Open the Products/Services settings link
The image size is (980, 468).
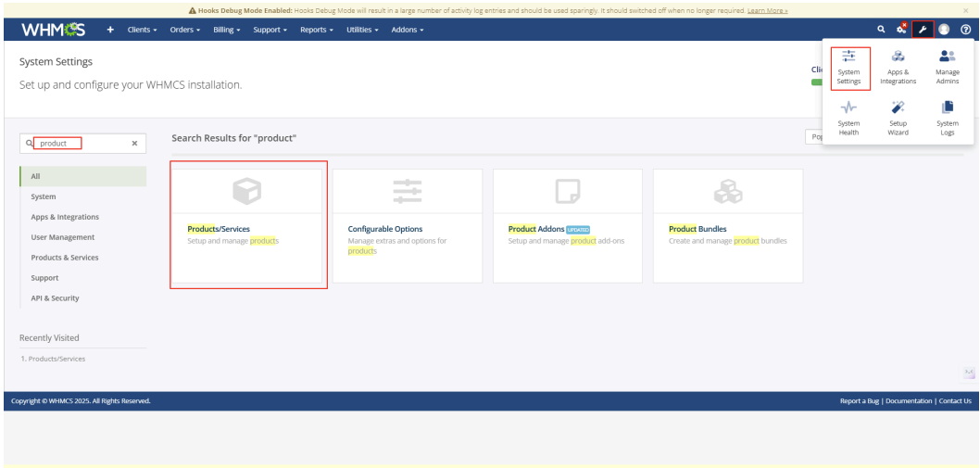tap(219, 229)
